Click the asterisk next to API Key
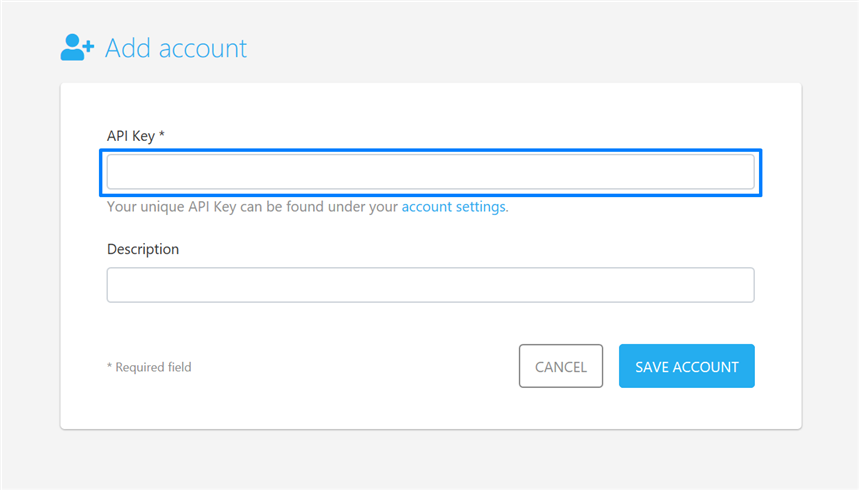The width and height of the screenshot is (859, 490). pos(162,134)
